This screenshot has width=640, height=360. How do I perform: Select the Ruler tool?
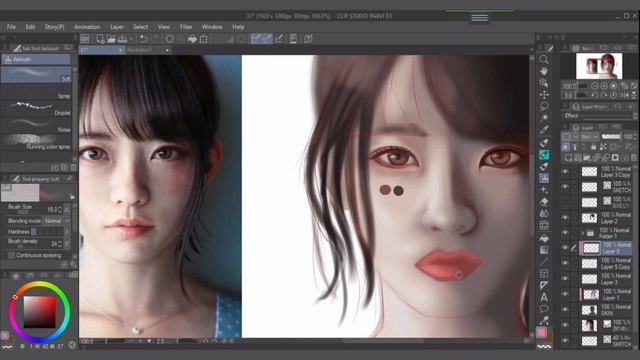pyautogui.click(x=544, y=285)
